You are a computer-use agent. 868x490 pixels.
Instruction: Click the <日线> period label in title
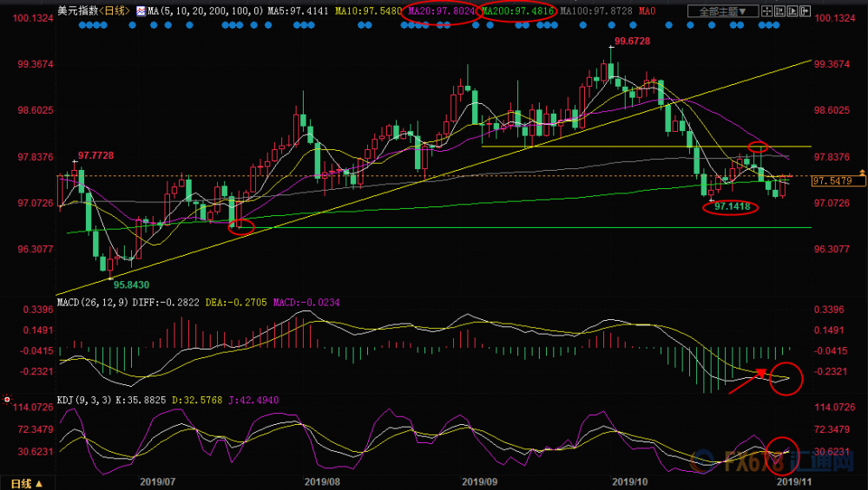115,11
